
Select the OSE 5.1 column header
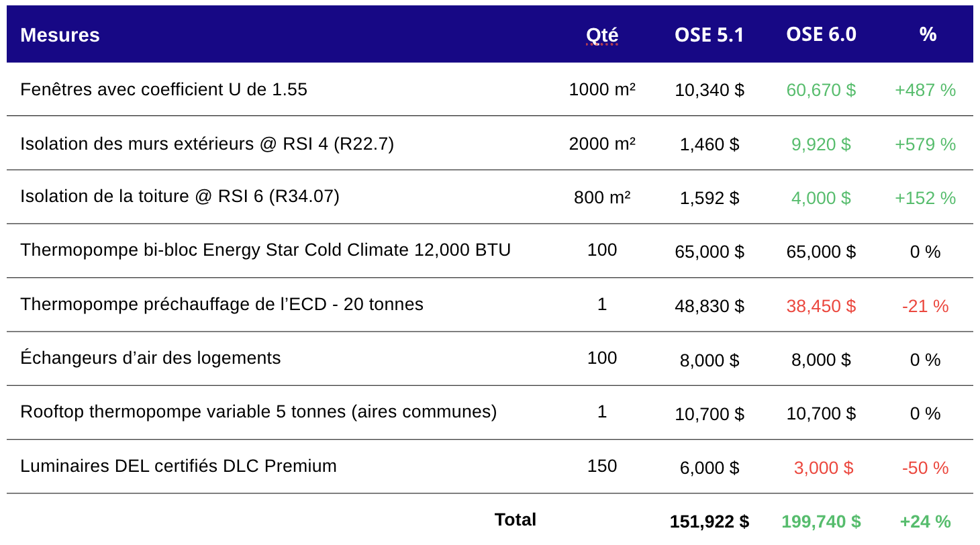(x=709, y=35)
